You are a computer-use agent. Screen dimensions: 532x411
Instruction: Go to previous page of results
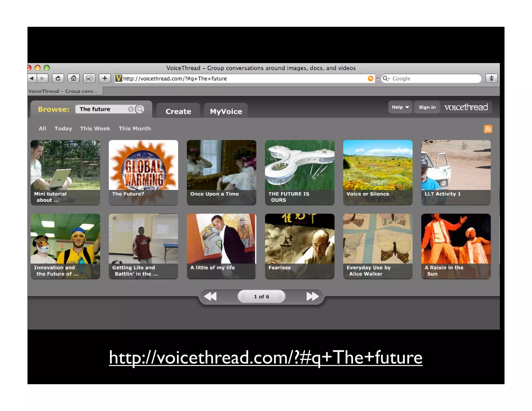[x=210, y=296]
